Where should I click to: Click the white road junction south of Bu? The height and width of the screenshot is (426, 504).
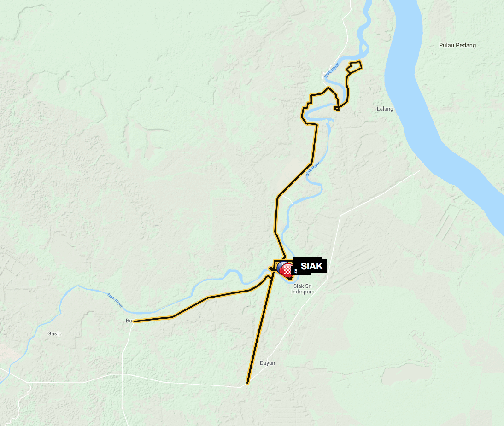coord(122,374)
